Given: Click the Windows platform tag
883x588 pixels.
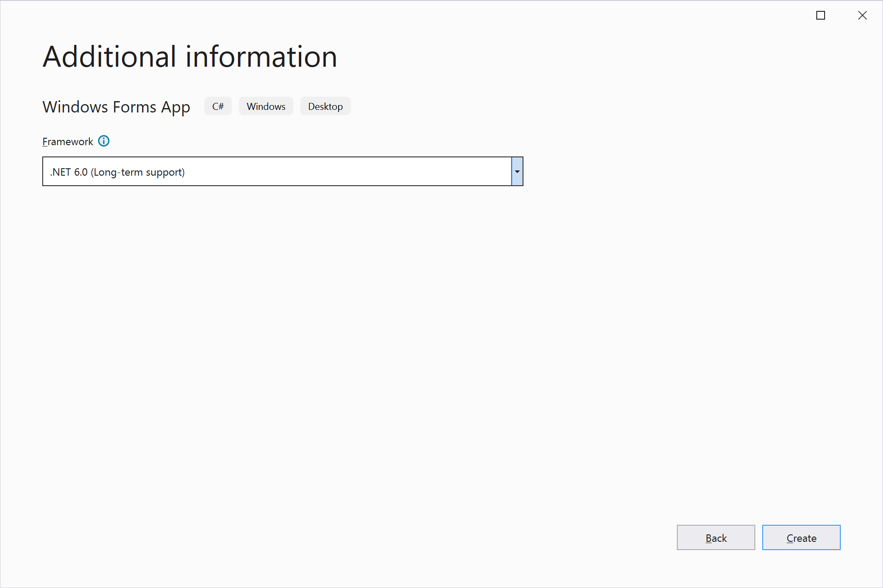Looking at the screenshot, I should [266, 106].
